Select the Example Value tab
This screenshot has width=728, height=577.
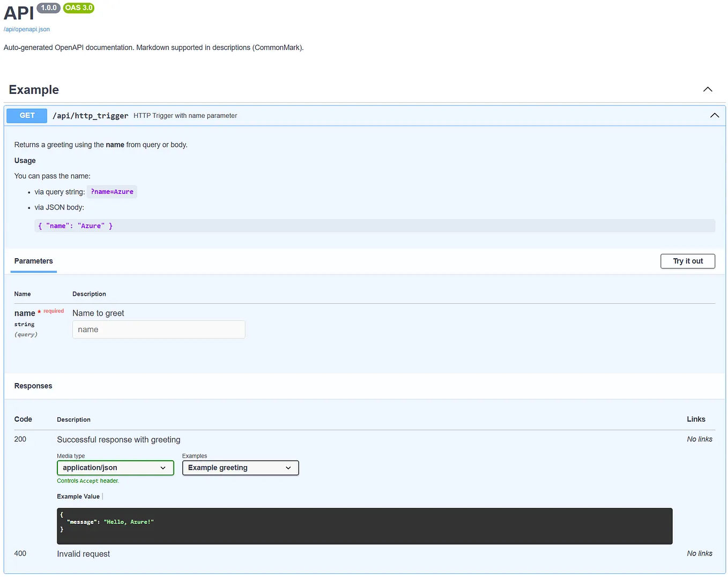point(78,496)
